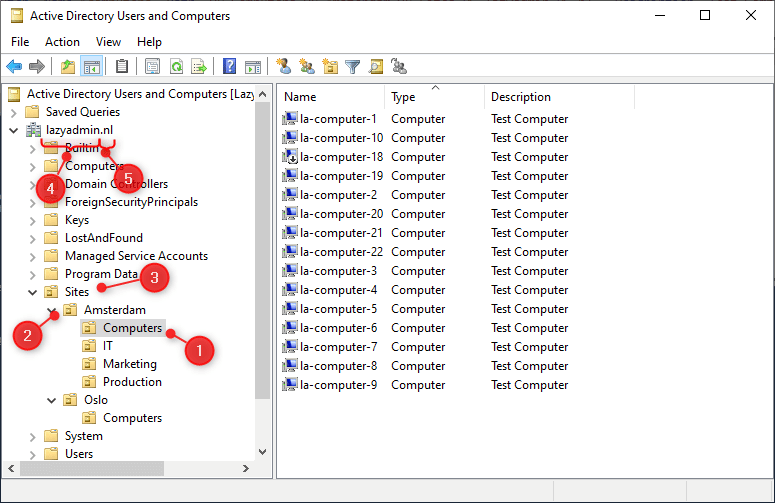Create a new user via toolbar icon
775x503 pixels.
[283, 66]
